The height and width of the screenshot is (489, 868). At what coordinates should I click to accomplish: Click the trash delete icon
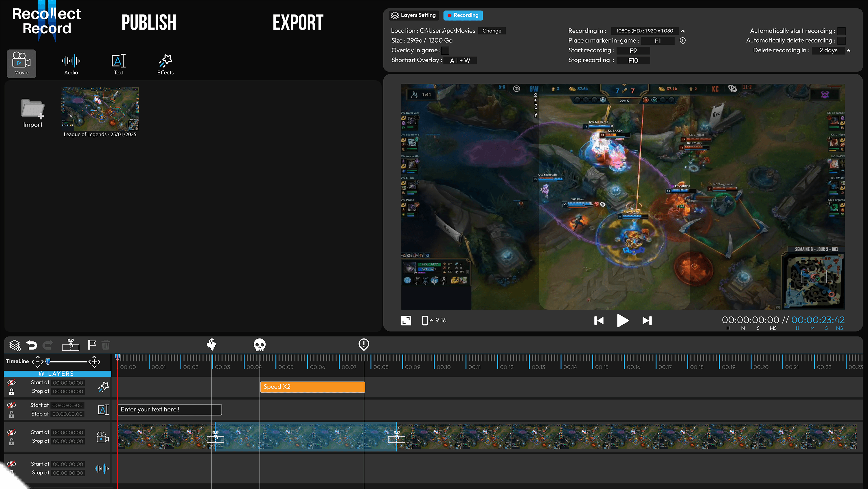tap(106, 345)
